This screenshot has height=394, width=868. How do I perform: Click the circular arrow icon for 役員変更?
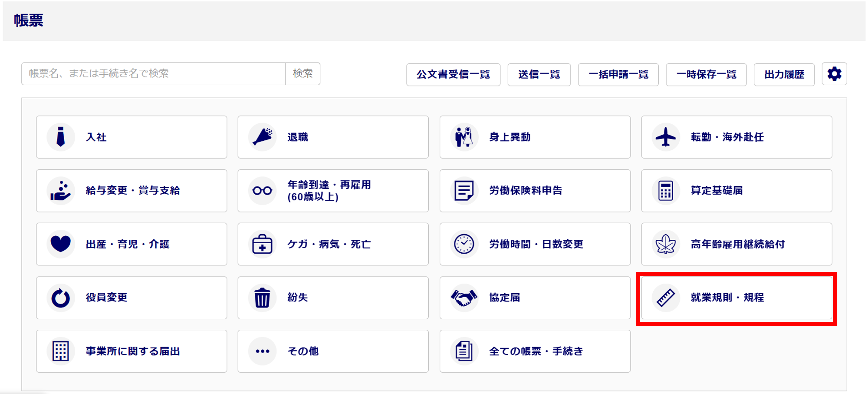tap(61, 298)
